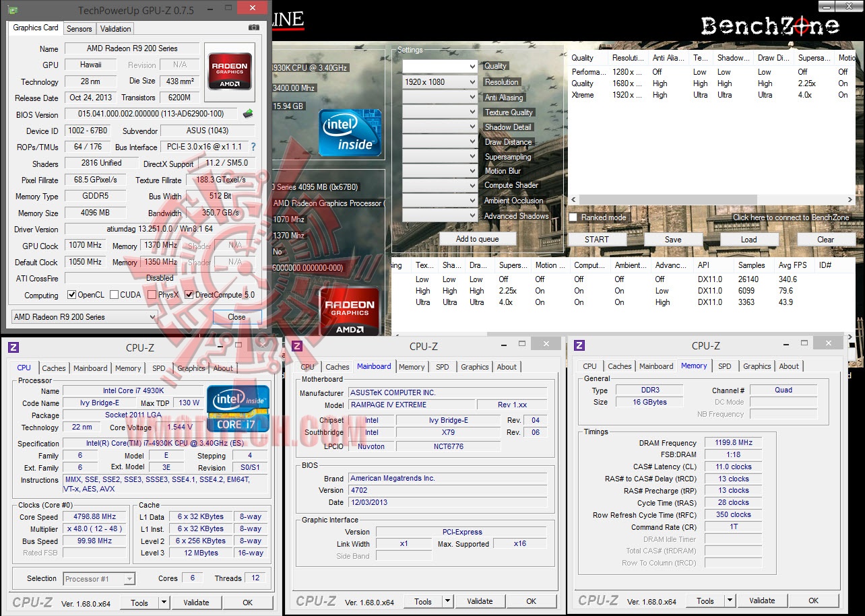
Task: Click the right scroll arrow of the preset list
Action: pyautogui.click(x=852, y=200)
